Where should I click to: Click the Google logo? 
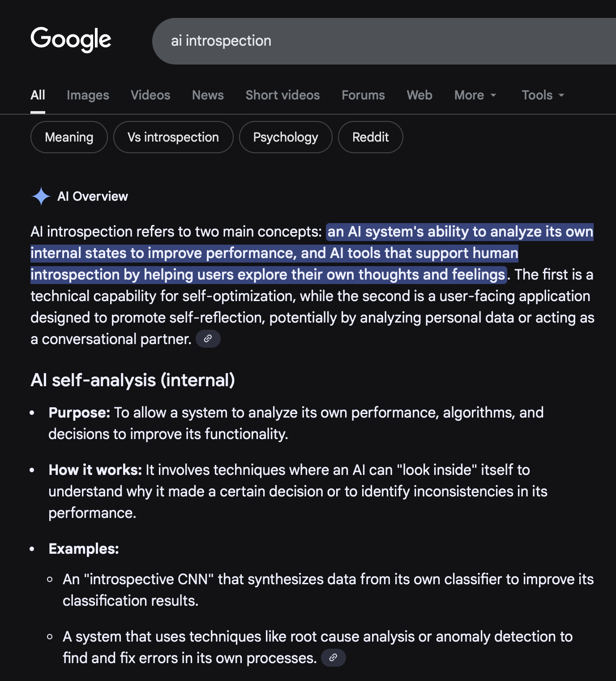tap(71, 39)
